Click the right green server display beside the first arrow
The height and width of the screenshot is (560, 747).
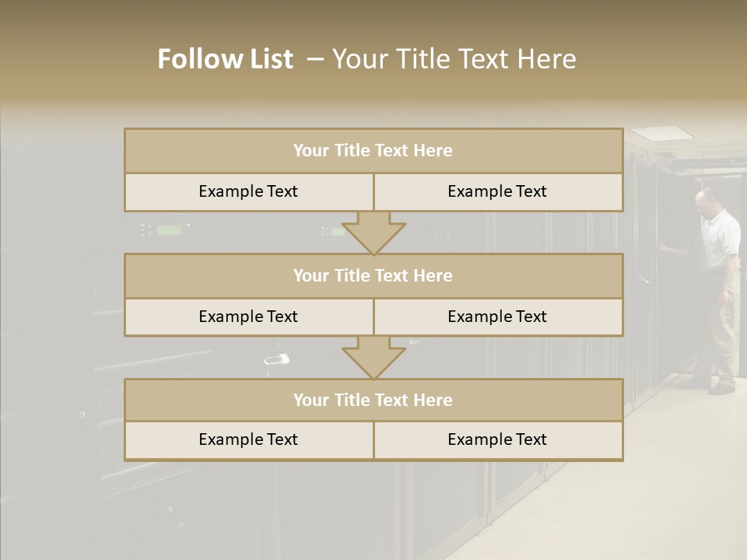(x=336, y=231)
